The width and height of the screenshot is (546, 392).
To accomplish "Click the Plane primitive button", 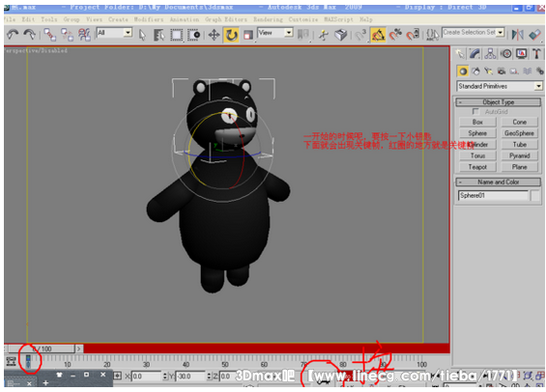I will [519, 167].
